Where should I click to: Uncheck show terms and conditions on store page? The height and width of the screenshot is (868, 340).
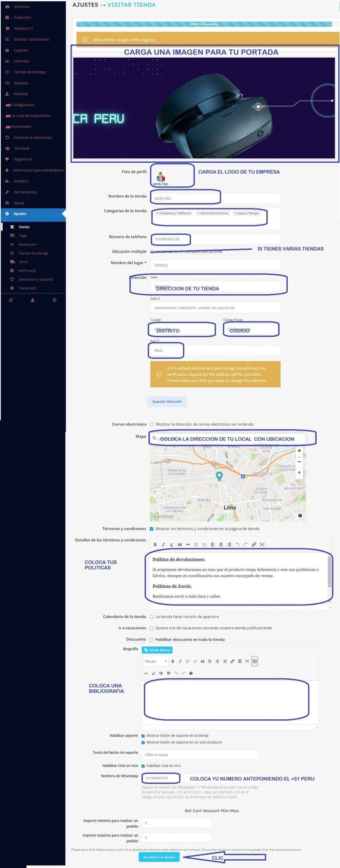(152, 529)
